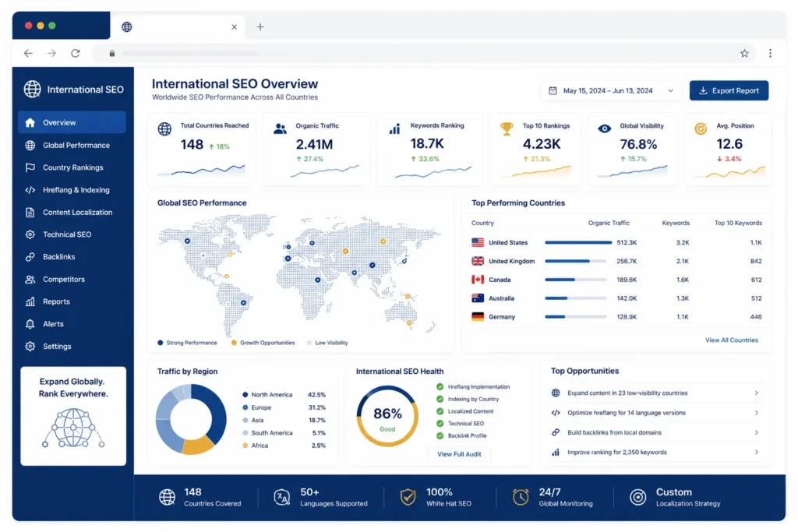Image resolution: width=798 pixels, height=532 pixels.
Task: Click the United States flag icon
Action: [478, 242]
